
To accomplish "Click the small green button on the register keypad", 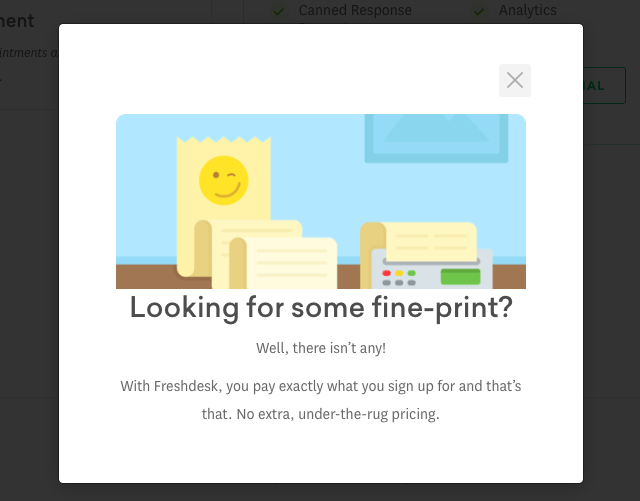I will [411, 273].
